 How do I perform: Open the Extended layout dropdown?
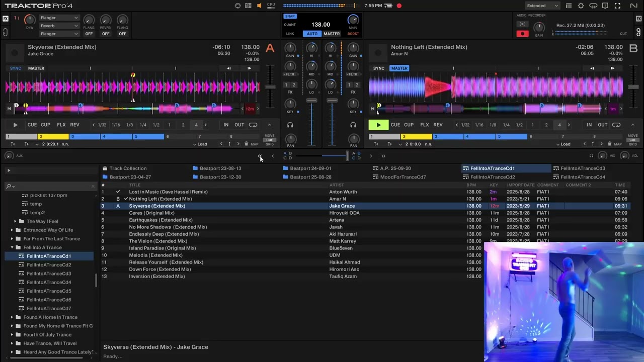pyautogui.click(x=542, y=6)
